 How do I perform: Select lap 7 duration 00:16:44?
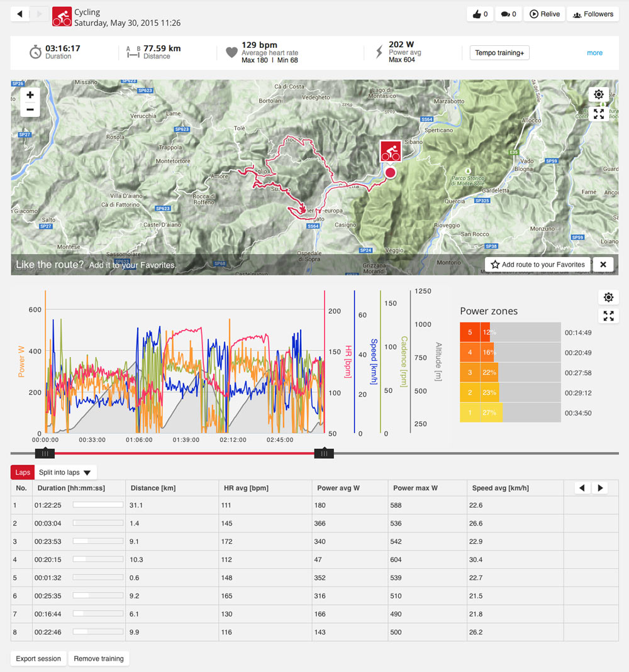[48, 614]
